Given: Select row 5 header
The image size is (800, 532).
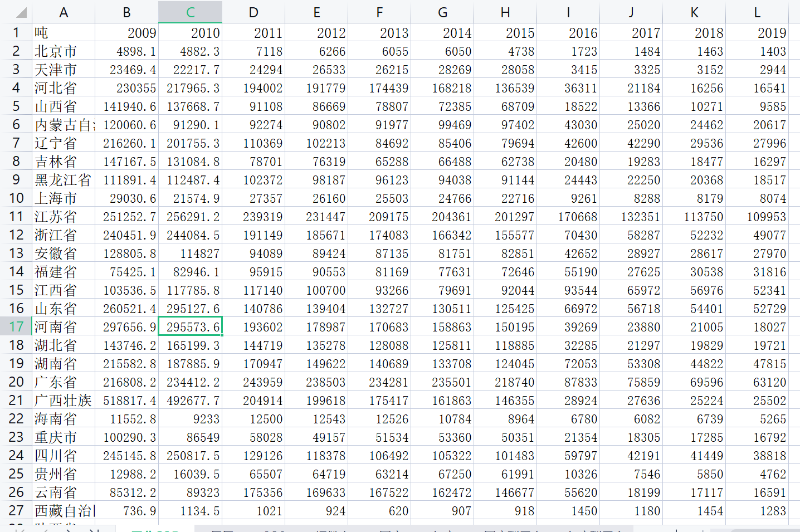Looking at the screenshot, I should coord(16,106).
